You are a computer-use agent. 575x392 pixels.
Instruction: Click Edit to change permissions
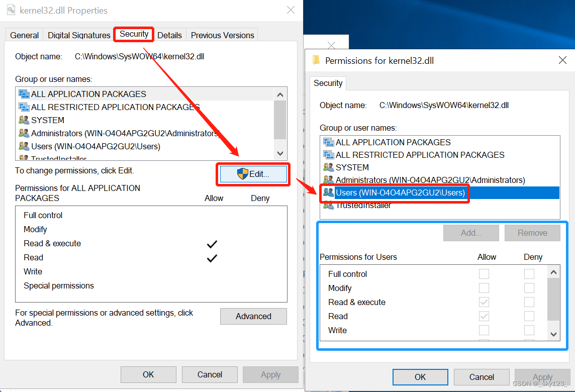253,174
